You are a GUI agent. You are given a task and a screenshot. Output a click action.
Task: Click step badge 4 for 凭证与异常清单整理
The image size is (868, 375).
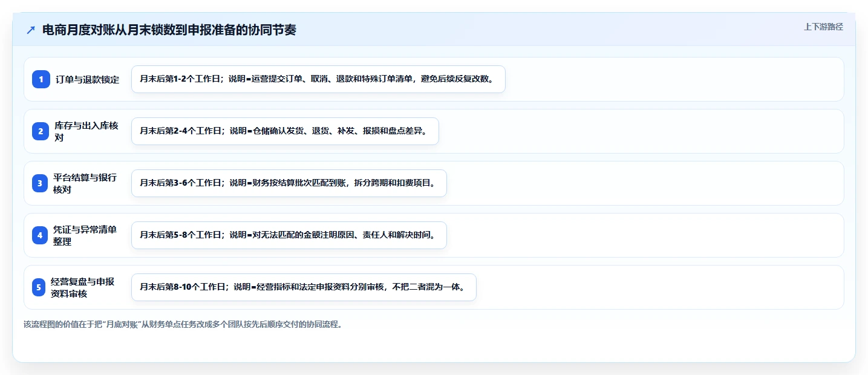[x=40, y=235]
